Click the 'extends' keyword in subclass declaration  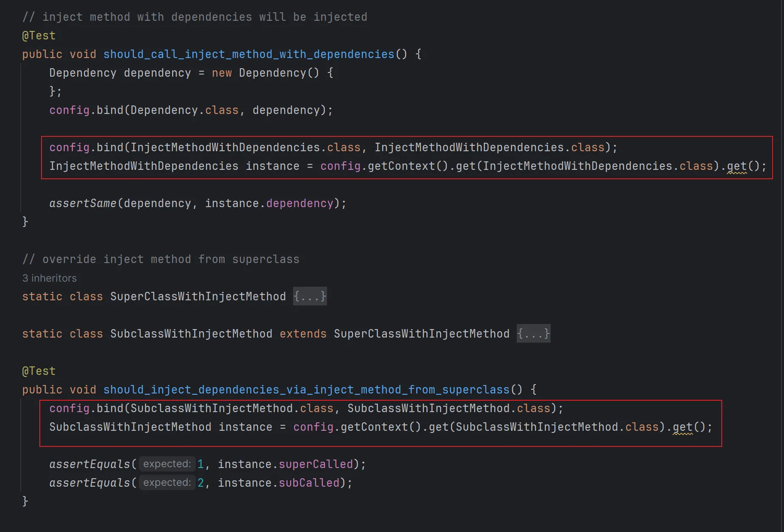point(303,334)
